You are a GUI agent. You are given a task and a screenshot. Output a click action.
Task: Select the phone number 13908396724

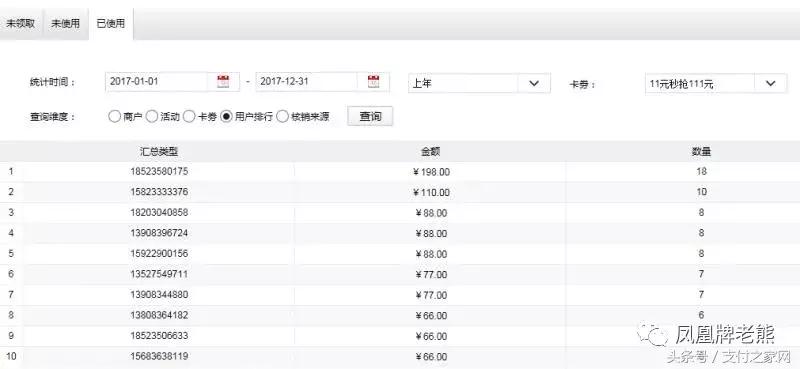pos(159,233)
